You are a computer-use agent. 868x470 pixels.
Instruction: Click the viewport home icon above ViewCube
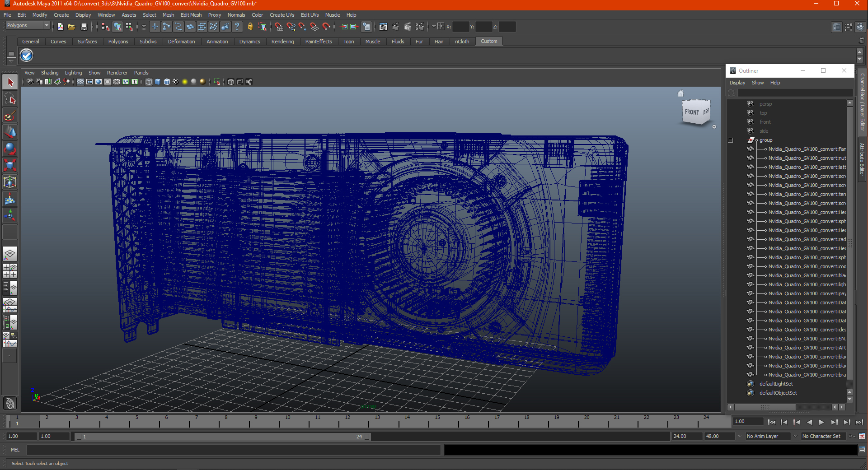tap(680, 93)
